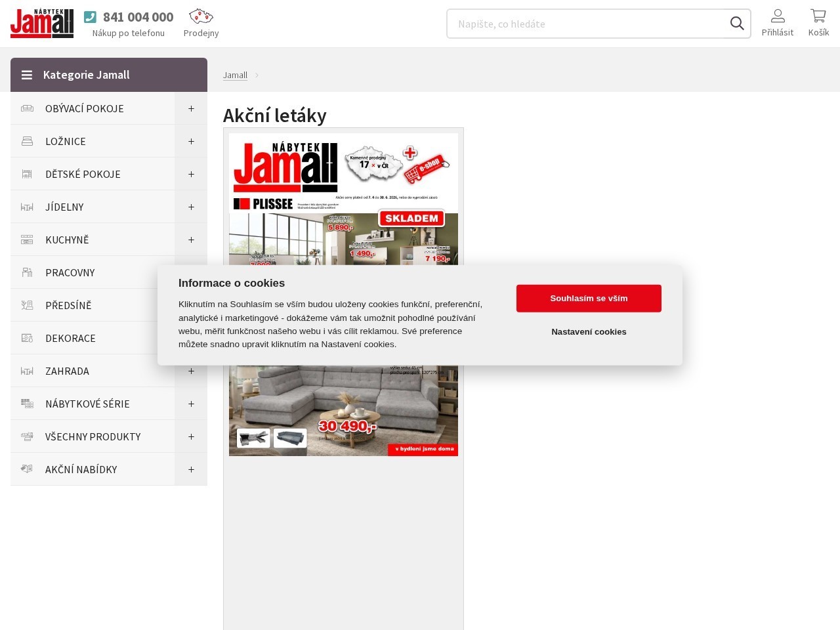The width and height of the screenshot is (840, 630).
Task: Expand the Akční nabídky category
Action: (x=191, y=469)
